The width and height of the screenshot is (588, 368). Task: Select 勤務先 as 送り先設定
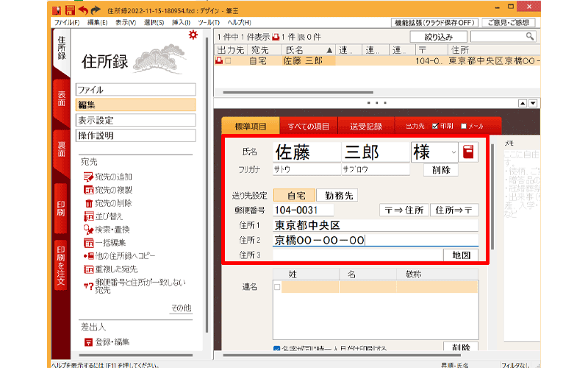click(337, 195)
